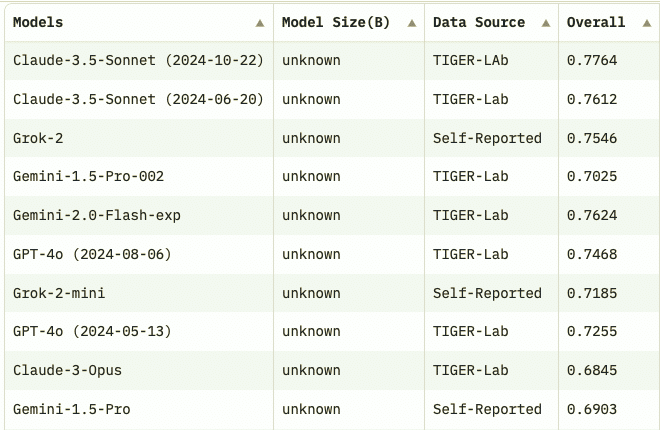Click Data Source sort arrow
Image resolution: width=660 pixels, height=430 pixels.
click(x=546, y=23)
